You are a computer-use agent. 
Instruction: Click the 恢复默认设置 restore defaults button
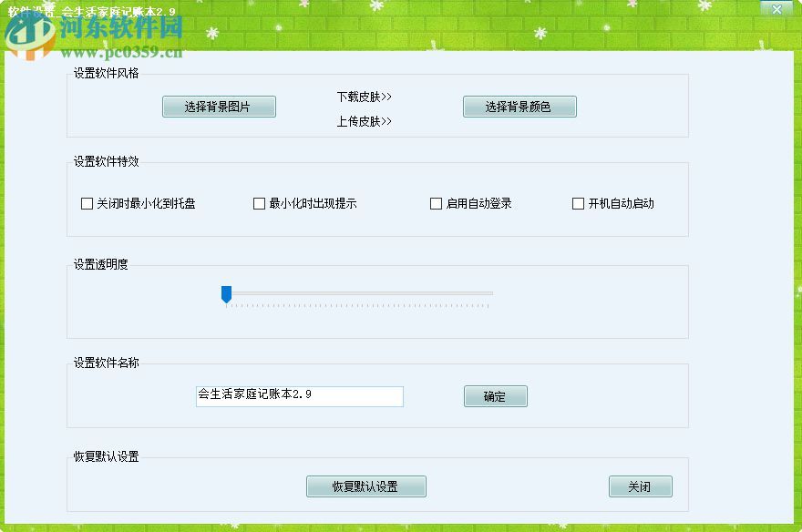(x=365, y=486)
